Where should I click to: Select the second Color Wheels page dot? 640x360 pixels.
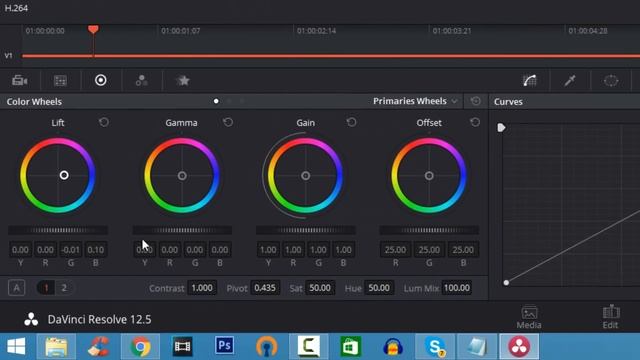[229, 101]
